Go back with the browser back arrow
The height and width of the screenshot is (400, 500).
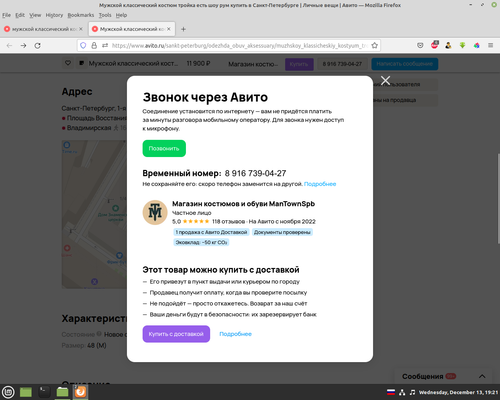click(x=9, y=45)
